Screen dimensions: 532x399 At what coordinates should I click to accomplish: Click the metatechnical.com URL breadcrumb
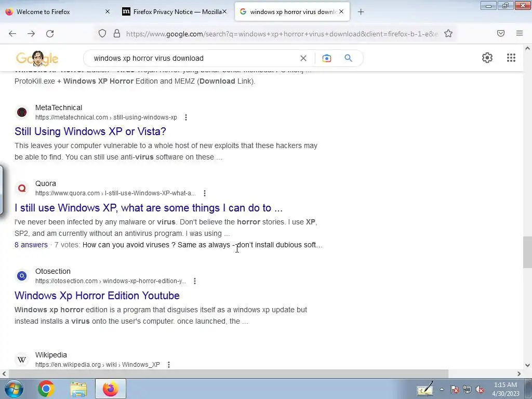(x=106, y=117)
